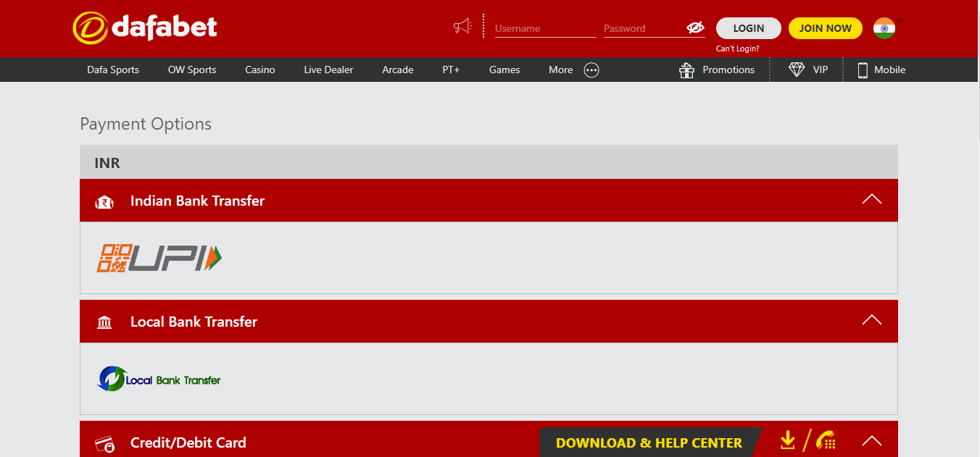Open the India flag language dropdown
Viewport: 980px width, 457px height.
click(885, 28)
